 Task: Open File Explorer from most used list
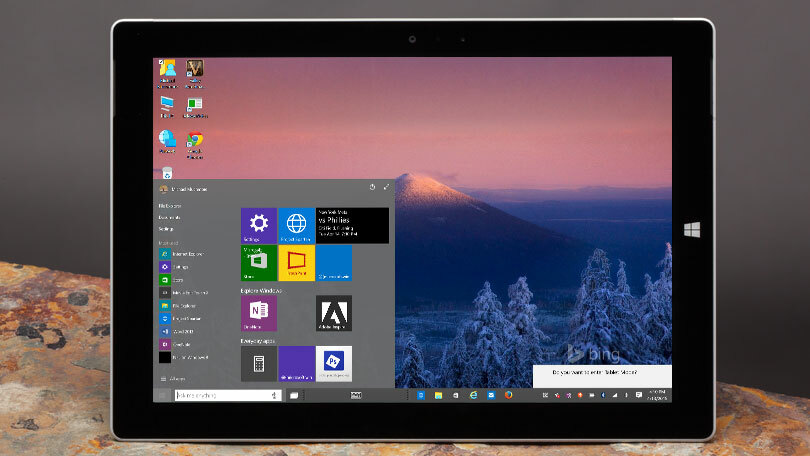point(182,305)
